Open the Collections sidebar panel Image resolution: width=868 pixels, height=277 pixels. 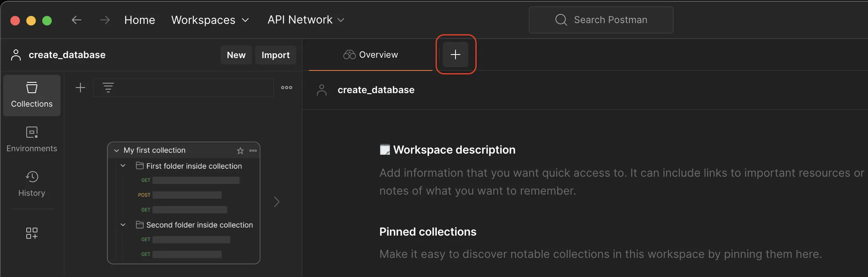click(32, 96)
